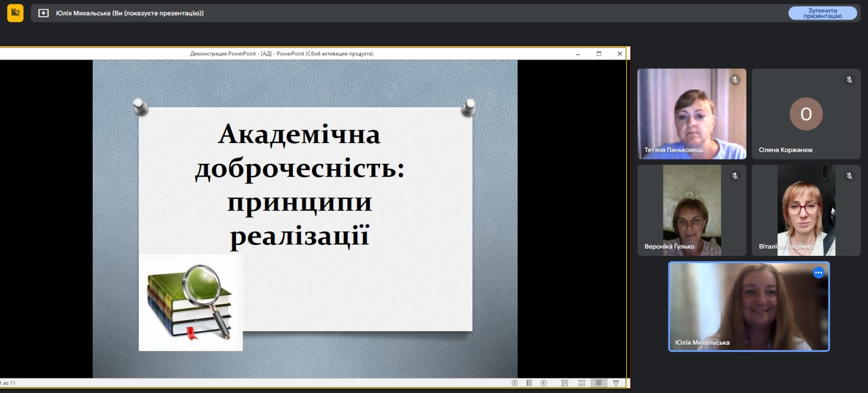Advance to next slide using the forward arrow
Image resolution: width=868 pixels, height=393 pixels.
[x=544, y=383]
